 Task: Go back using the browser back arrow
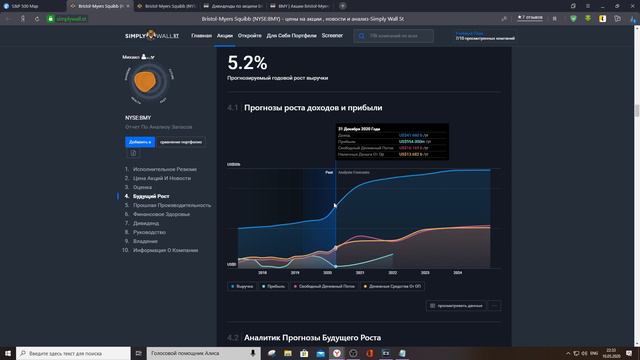[8, 19]
